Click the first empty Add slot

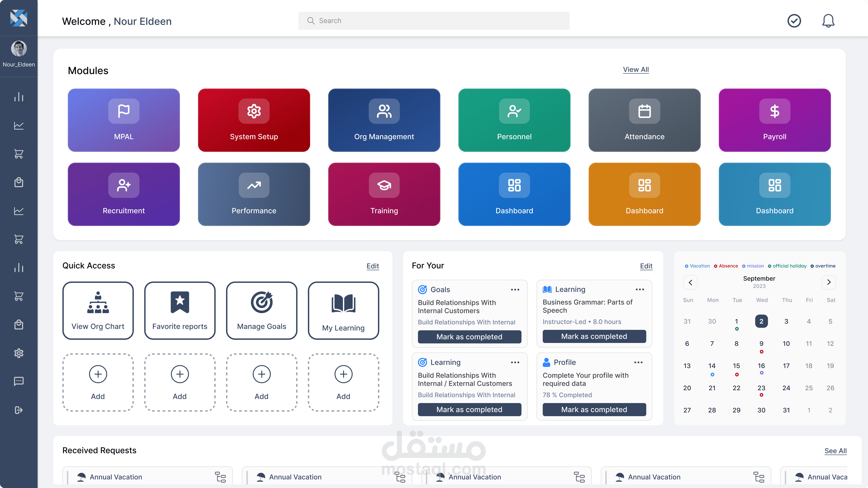(x=98, y=382)
